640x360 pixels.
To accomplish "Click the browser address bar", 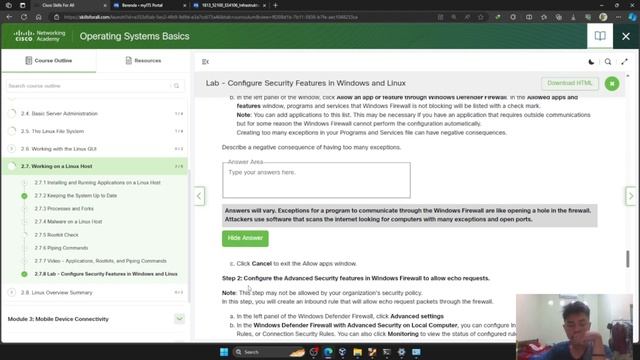I will pos(245,17).
